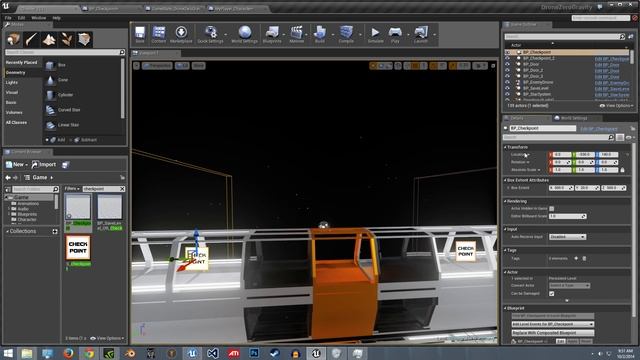Click the Windows Start button

[8, 353]
